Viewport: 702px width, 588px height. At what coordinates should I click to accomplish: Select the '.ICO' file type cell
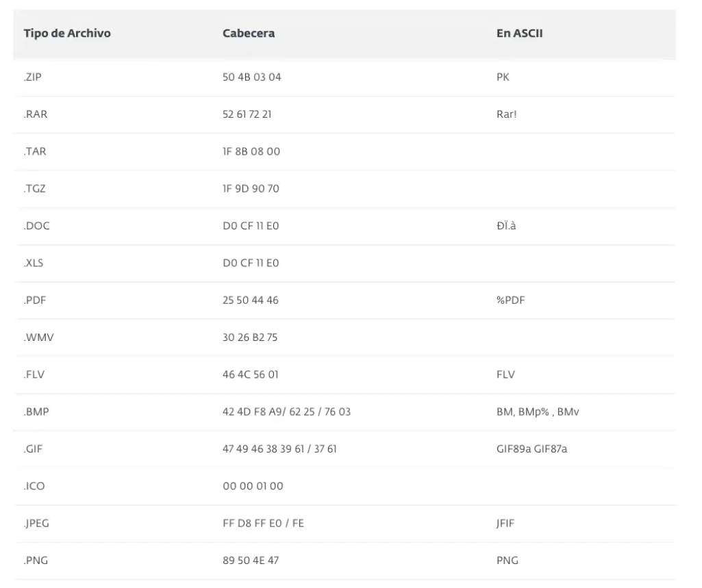click(34, 485)
